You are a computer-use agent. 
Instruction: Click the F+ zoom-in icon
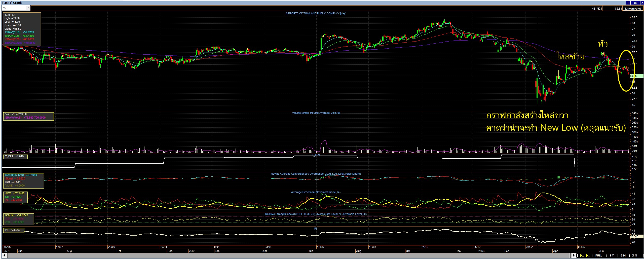click(582, 255)
